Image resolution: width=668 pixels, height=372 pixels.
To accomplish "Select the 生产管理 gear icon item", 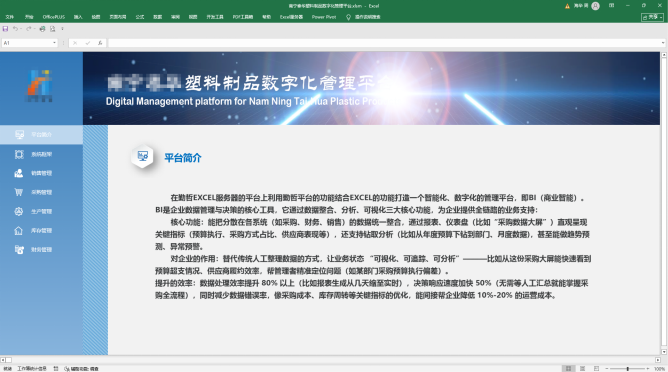I will [19, 211].
